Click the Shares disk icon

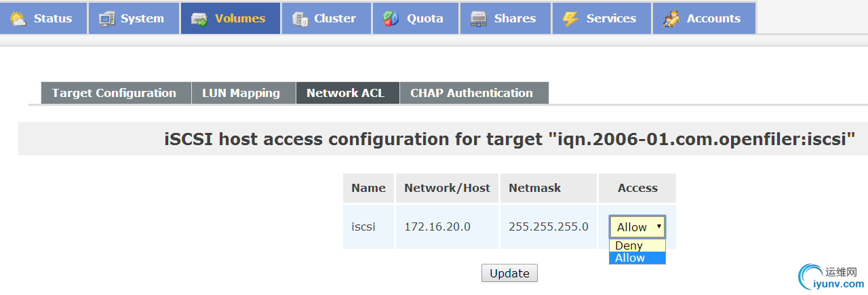coord(479,18)
